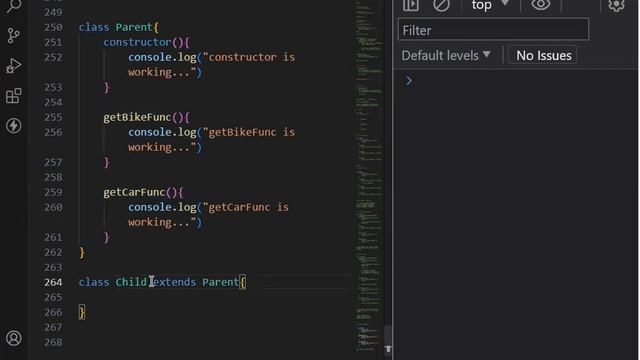Open the Extensions view
The image size is (640, 360).
click(x=13, y=96)
